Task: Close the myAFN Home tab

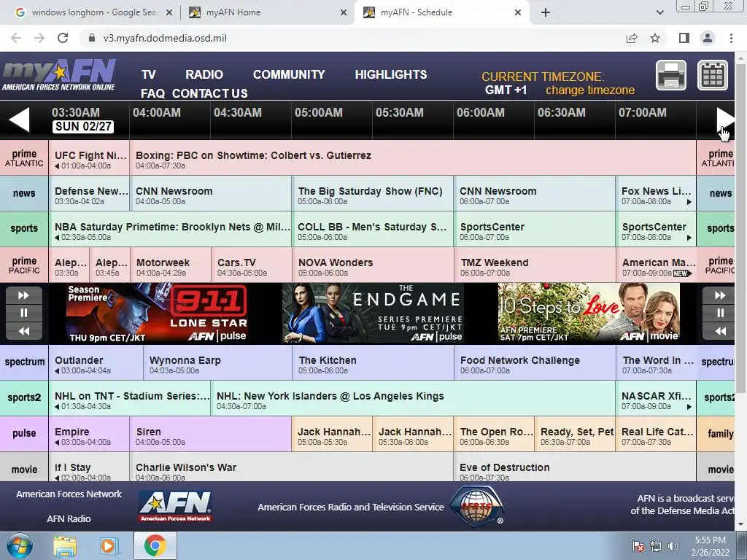Action: 344,12
